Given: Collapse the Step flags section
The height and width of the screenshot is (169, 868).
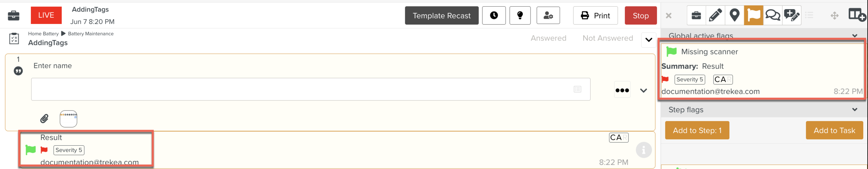Looking at the screenshot, I should click(x=854, y=110).
